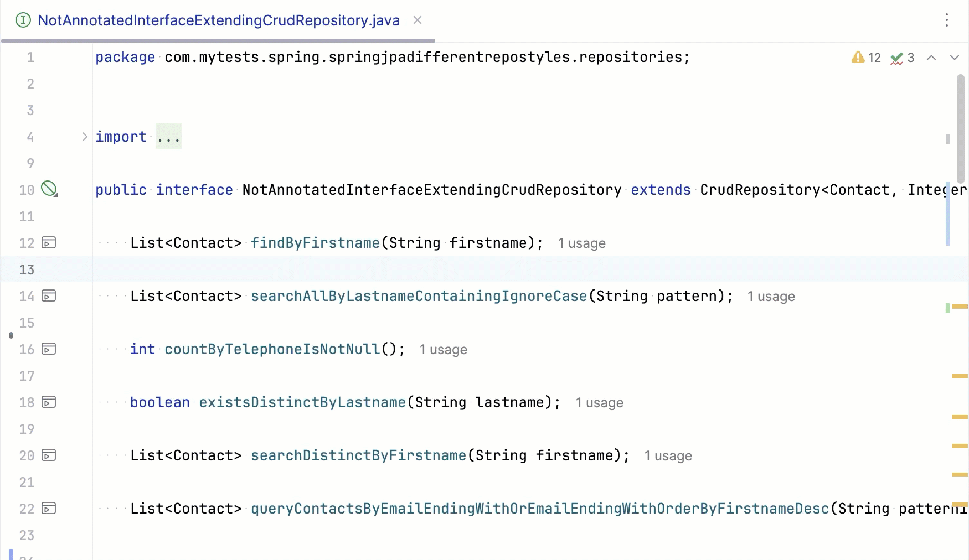Viewport: 969px width, 560px height.
Task: Click the gutter play icon next to searchAllByLastnameContainingIgnoreCase
Action: tap(49, 296)
